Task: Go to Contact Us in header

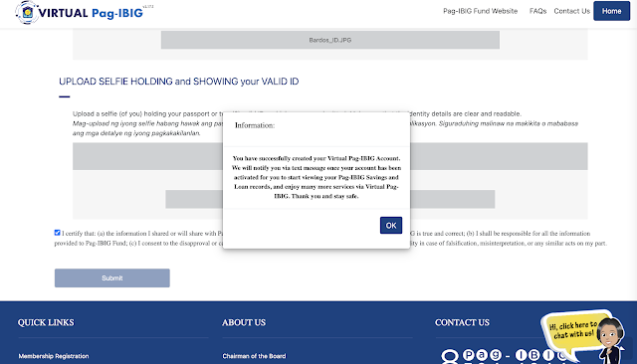Action: tap(571, 11)
